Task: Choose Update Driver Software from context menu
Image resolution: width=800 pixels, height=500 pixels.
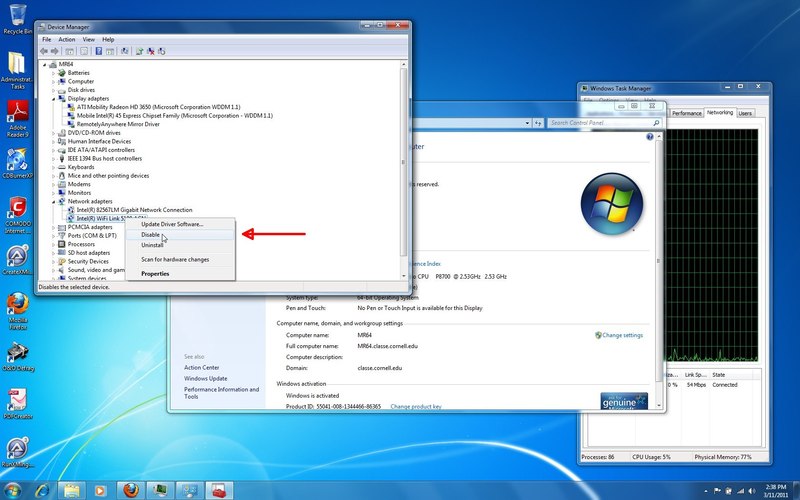Action: click(180, 224)
